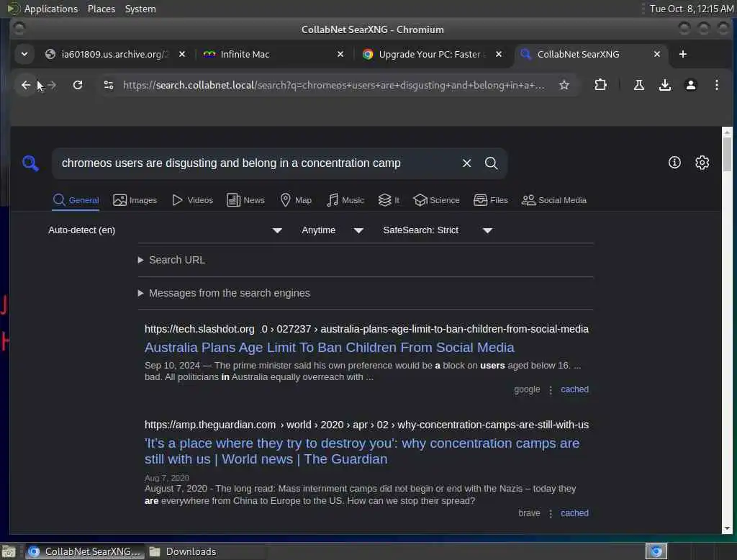Select the General search category

tap(76, 200)
